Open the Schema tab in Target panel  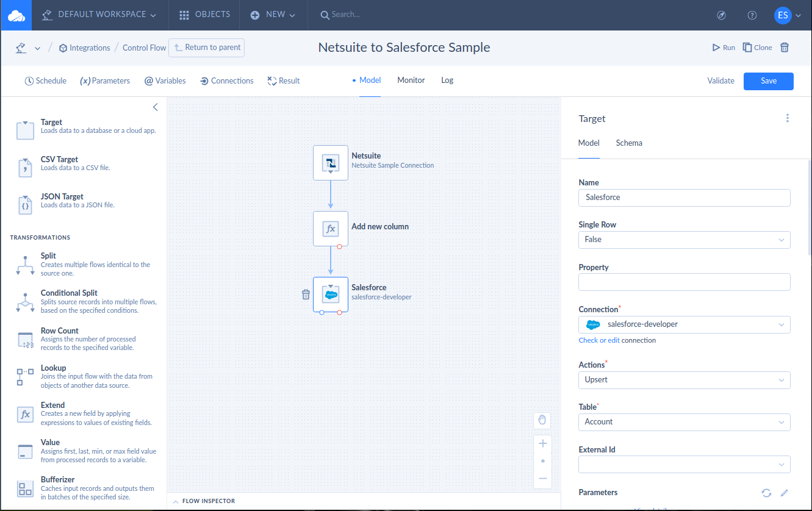point(629,143)
